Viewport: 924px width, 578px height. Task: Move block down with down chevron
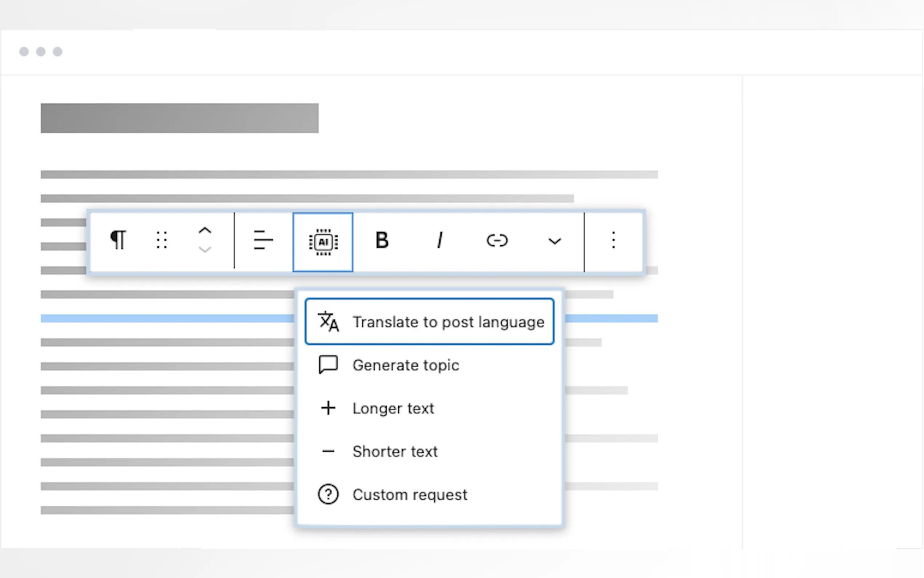pos(205,250)
